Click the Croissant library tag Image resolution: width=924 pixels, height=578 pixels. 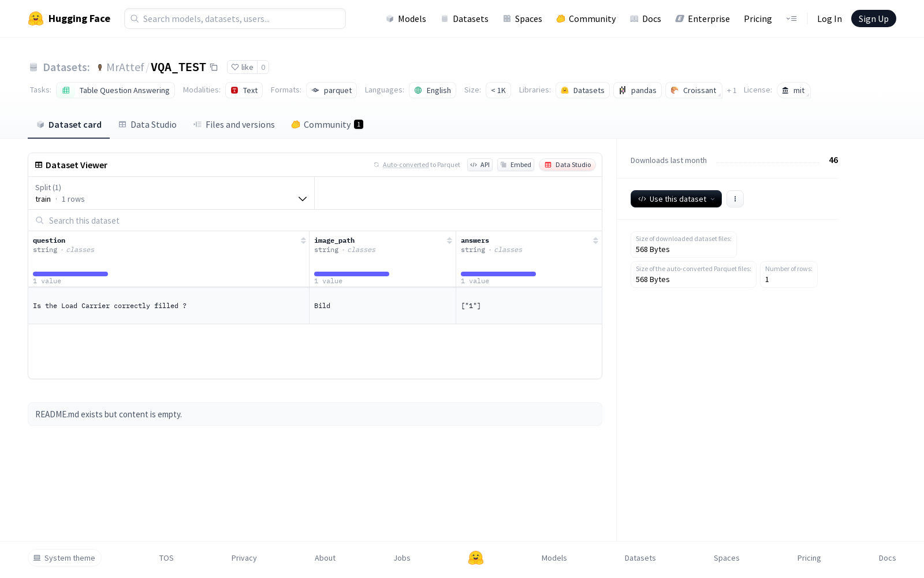[x=694, y=90]
